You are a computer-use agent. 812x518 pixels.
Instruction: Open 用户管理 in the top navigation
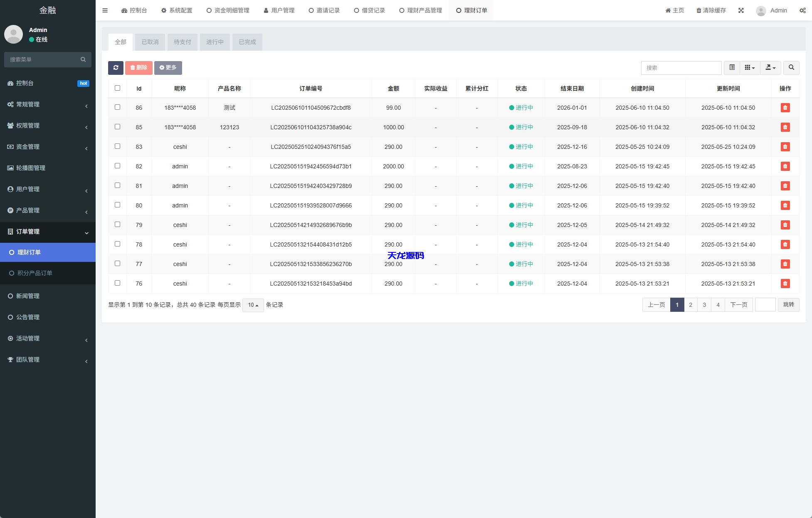(279, 10)
